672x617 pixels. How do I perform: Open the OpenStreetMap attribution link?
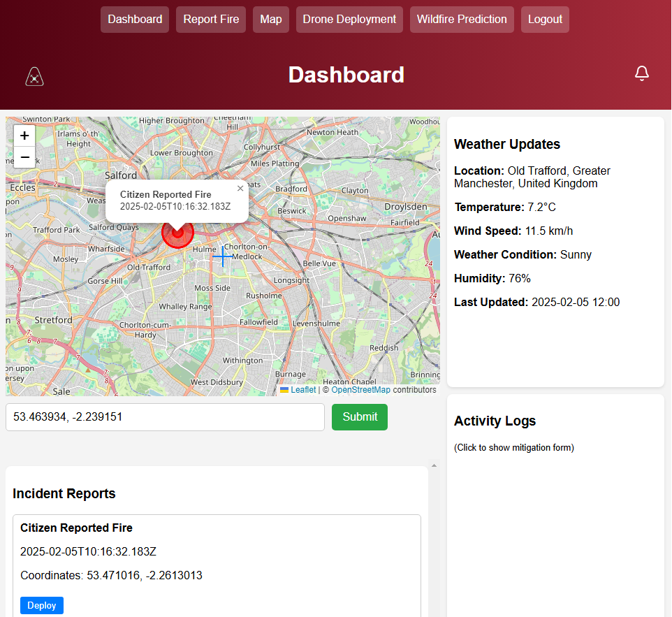tap(361, 390)
